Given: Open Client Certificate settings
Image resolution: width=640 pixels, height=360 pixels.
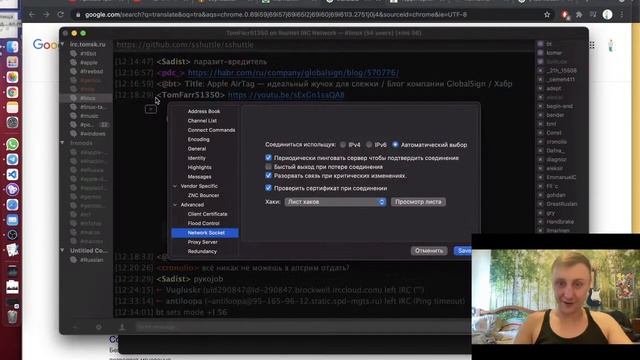Looking at the screenshot, I should click(x=207, y=214).
